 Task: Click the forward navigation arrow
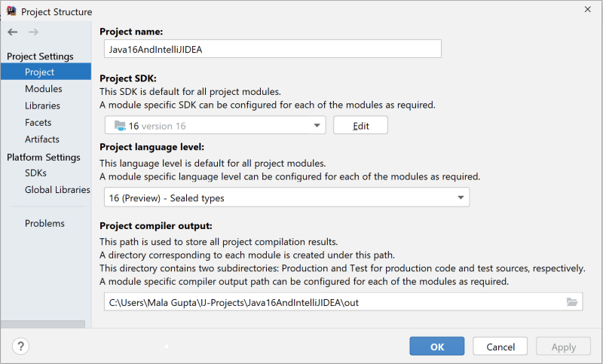[33, 32]
